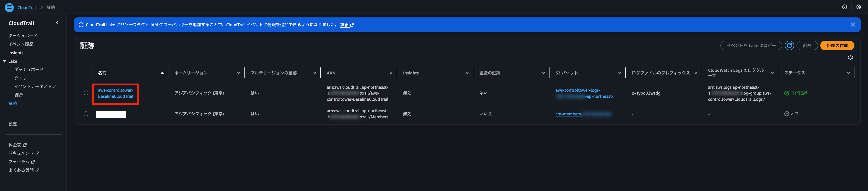This screenshot has height=191, width=868.
Task: Collapse the Lake section triangle in sidebar
Action: [x=4, y=61]
